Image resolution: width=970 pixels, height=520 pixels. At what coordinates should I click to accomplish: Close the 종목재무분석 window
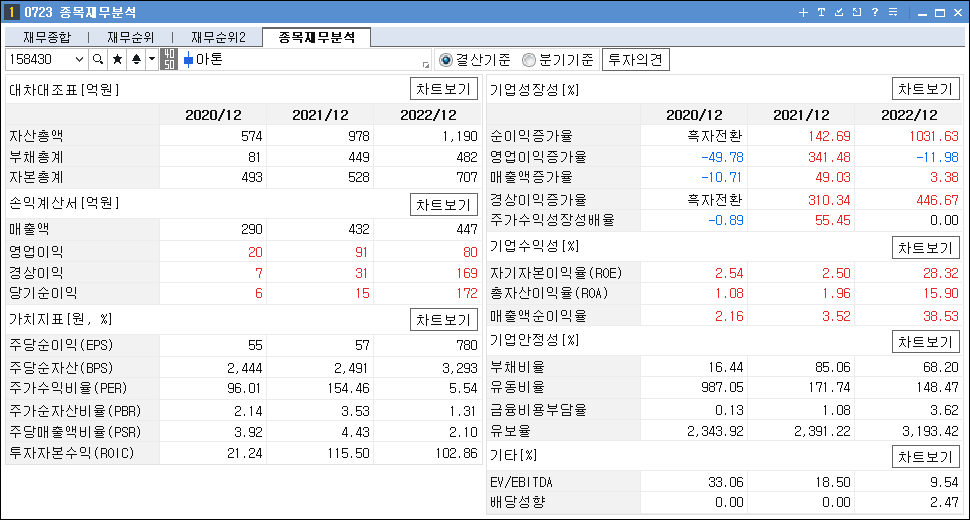958,13
